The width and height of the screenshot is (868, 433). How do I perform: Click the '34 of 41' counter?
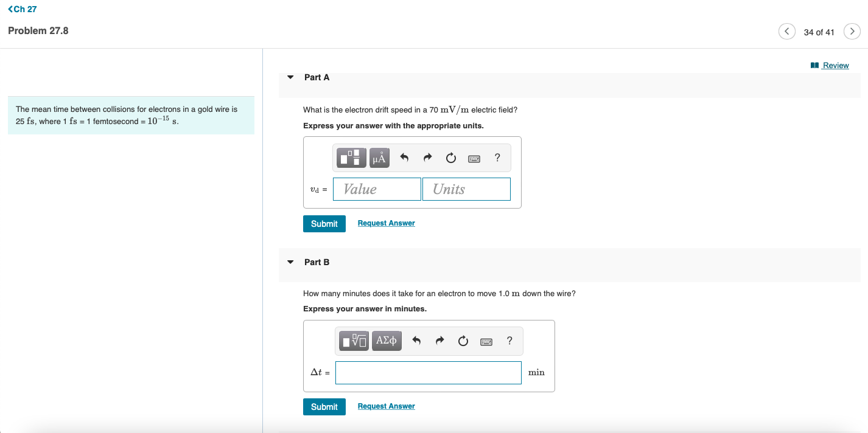[x=819, y=32]
